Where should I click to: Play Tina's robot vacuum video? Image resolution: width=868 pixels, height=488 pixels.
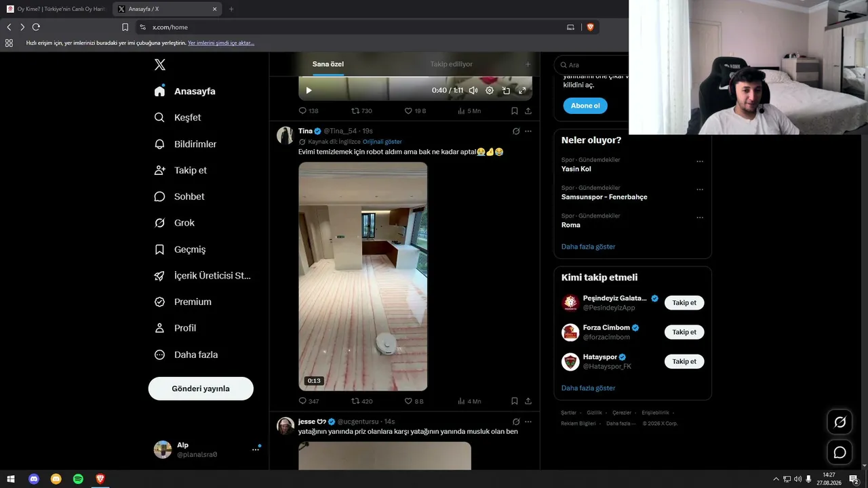[363, 276]
